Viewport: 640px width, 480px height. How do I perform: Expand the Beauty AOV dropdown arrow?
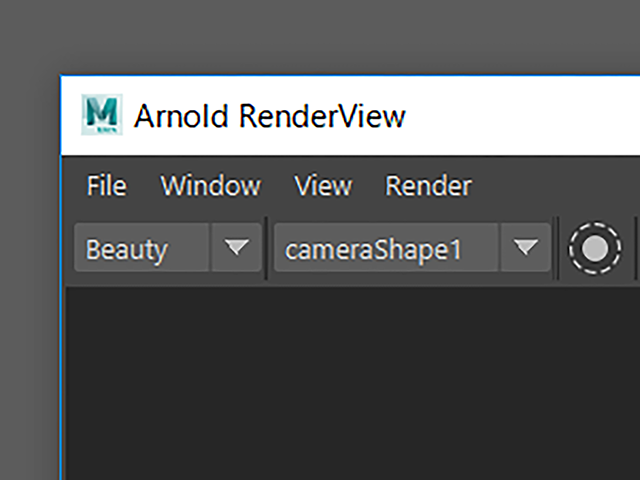[237, 247]
